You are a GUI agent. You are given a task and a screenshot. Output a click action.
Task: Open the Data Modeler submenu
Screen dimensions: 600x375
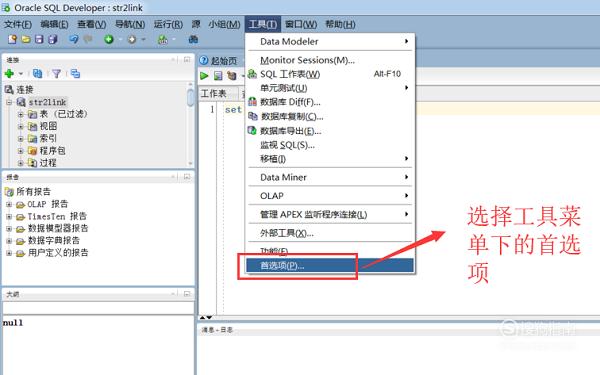(x=330, y=41)
